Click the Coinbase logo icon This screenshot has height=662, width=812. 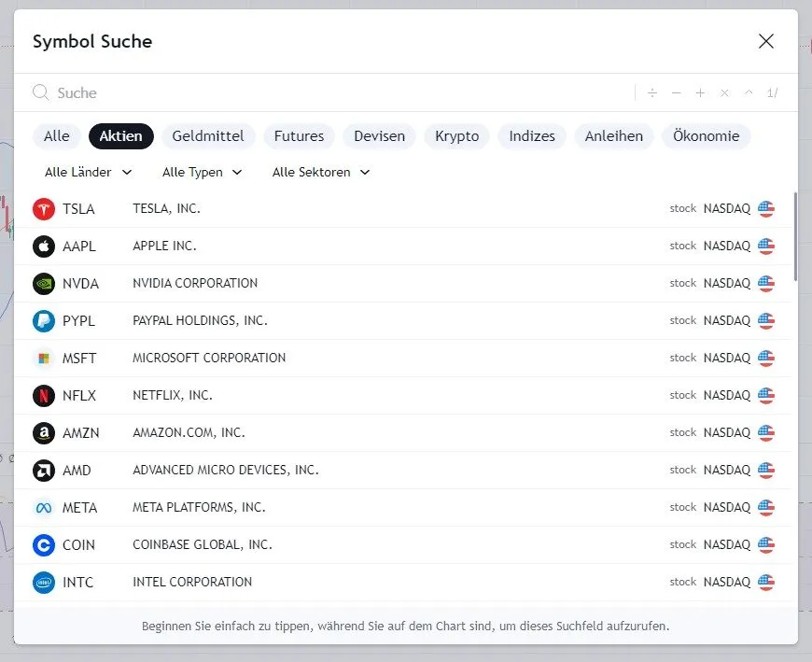44,545
